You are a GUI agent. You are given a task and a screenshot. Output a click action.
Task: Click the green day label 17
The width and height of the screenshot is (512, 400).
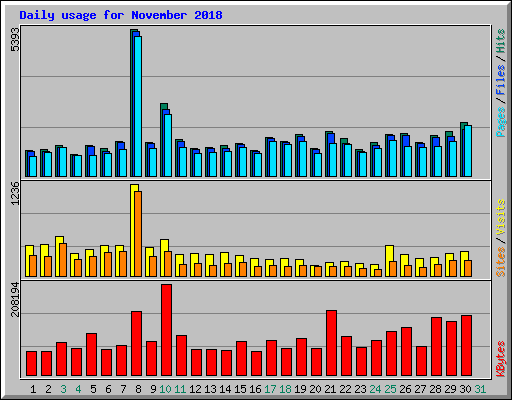pos(270,389)
